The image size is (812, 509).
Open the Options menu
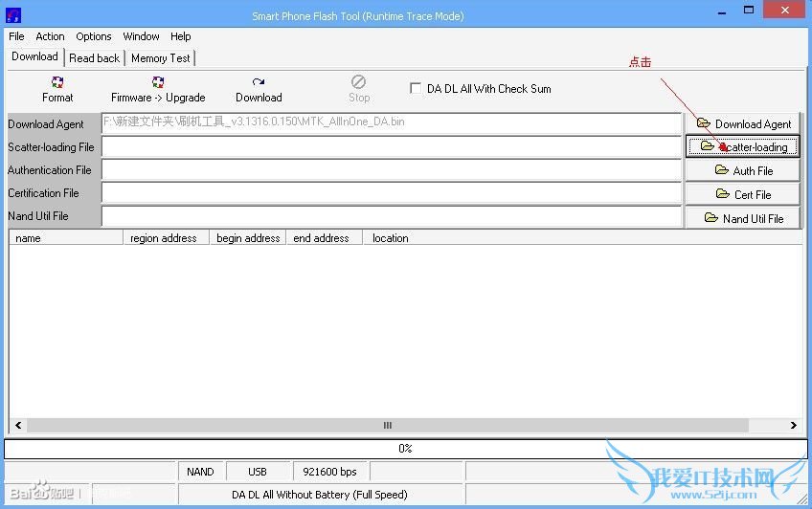click(x=94, y=36)
